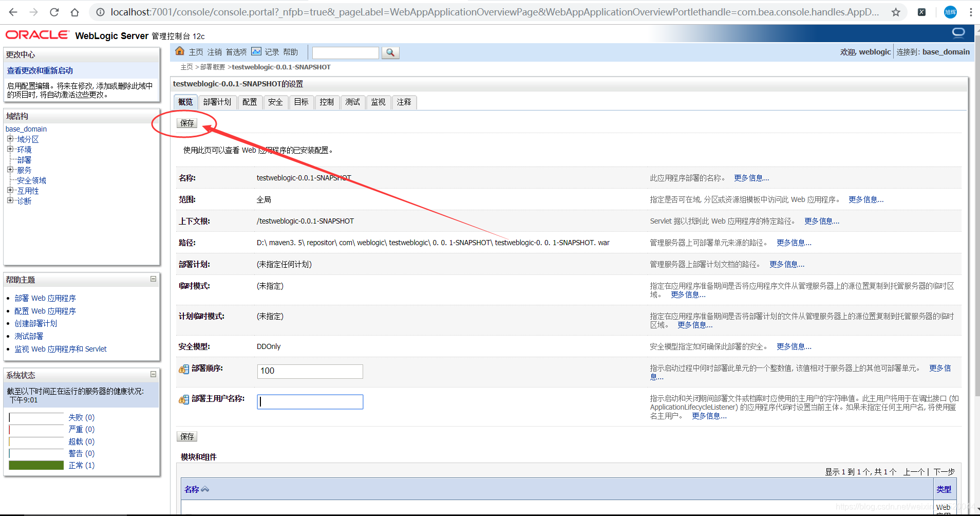The height and width of the screenshot is (516, 980).
Task: Click the 警告 (0) status link
Action: (82, 453)
